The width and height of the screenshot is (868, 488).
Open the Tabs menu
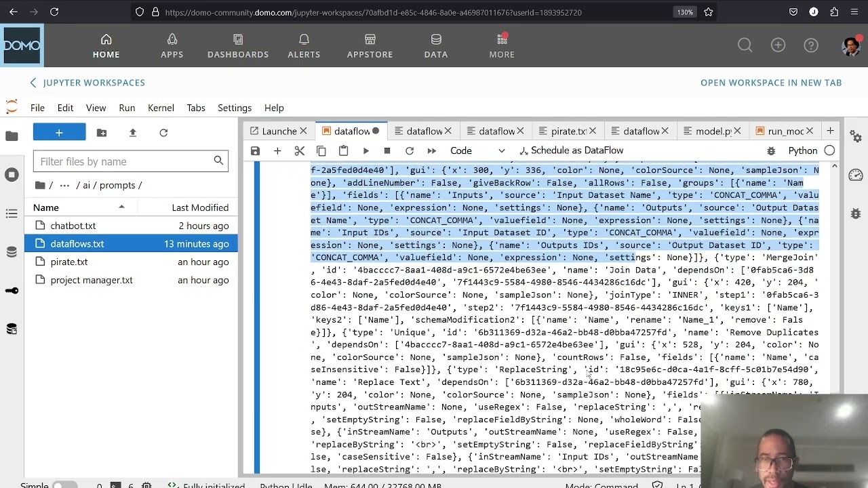pyautogui.click(x=196, y=108)
